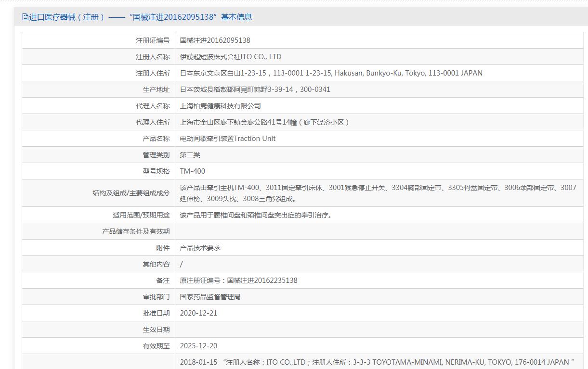The height and width of the screenshot is (369, 588).
Task: Select registration number 国械注进20162095138 value cell
Action: coord(215,40)
